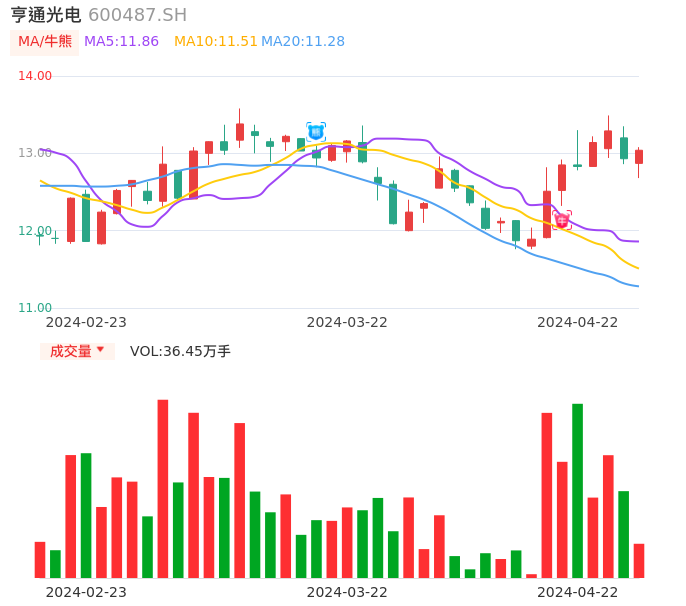The image size is (686, 606).
Task: Click the last red candlestick on the right
Action: [639, 157]
